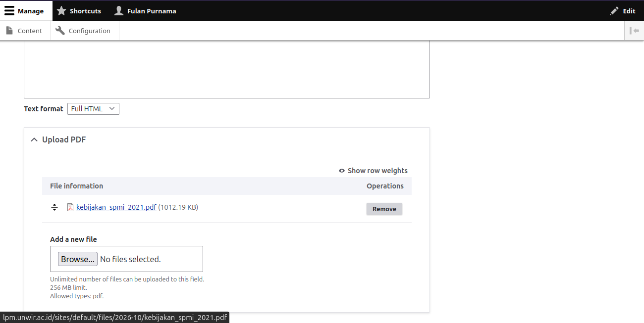Viewport: 644px width, 323px height.
Task: Open the kebijakan_spmi_2021.pdf link
Action: 116,207
